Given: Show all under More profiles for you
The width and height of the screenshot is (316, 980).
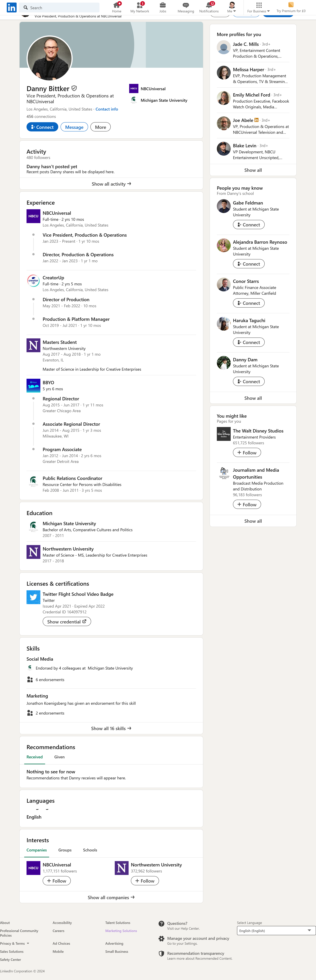Looking at the screenshot, I should 253,170.
